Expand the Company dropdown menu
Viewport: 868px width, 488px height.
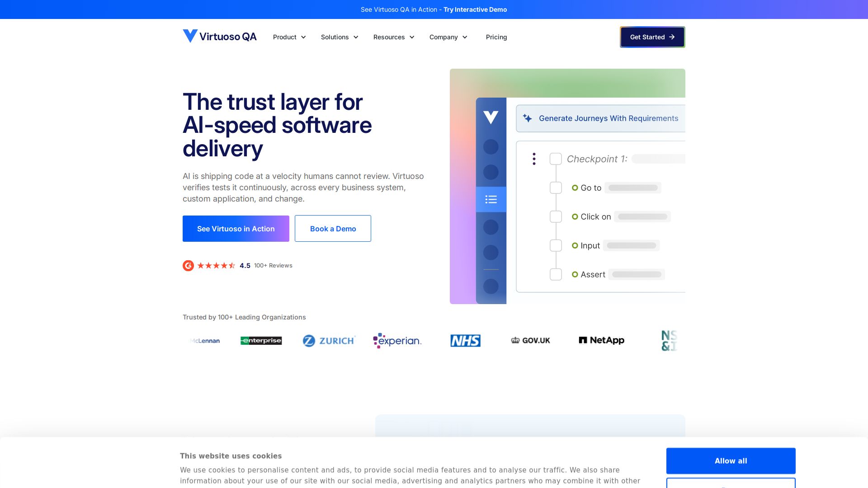pyautogui.click(x=448, y=37)
